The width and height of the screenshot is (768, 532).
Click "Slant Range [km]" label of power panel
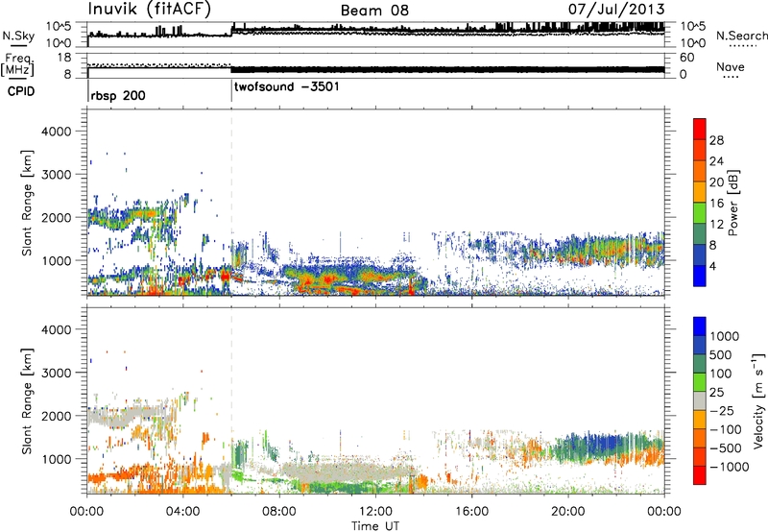coord(27,203)
